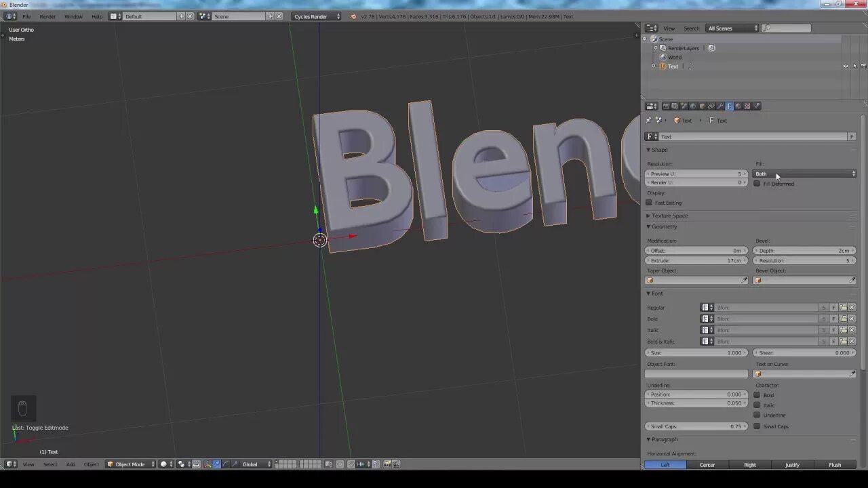The image size is (868, 488).
Task: Open the Render properties tab
Action: click(x=666, y=106)
